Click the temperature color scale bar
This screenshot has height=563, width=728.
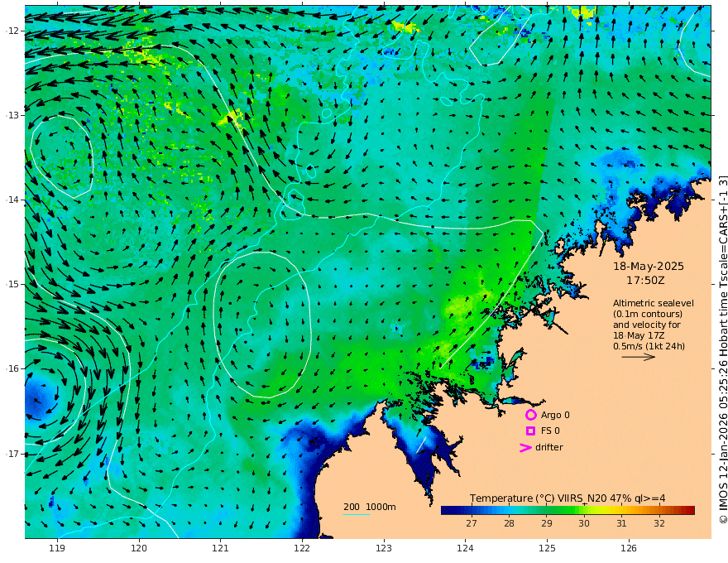coord(568,511)
